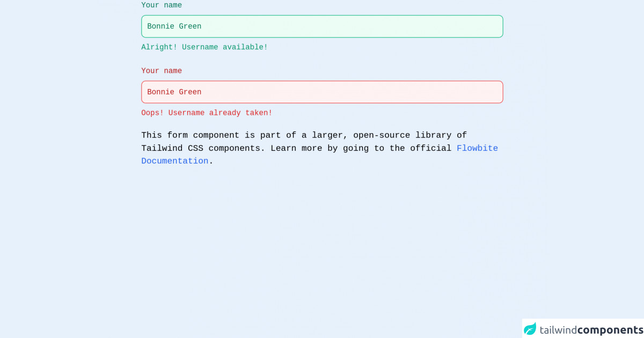Click the right edge of the red input
This screenshot has height=338, width=644.
tap(500, 92)
